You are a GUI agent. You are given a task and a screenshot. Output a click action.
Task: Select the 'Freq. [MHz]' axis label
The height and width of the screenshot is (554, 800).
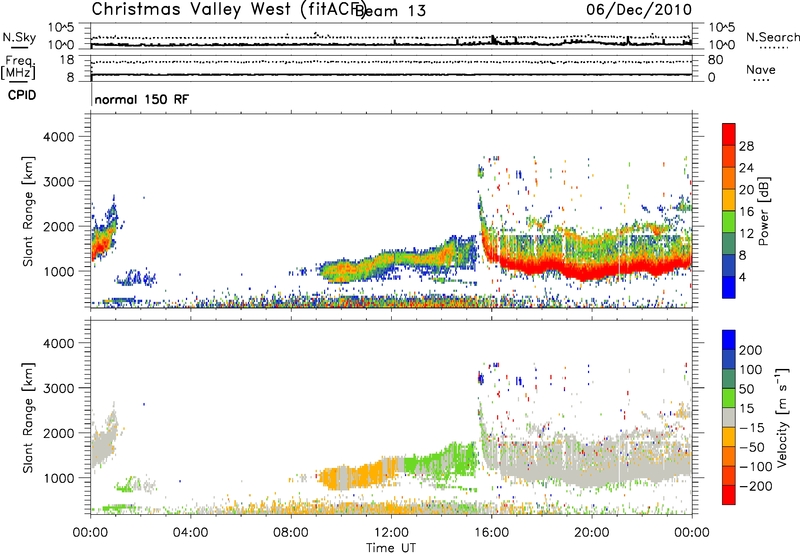pyautogui.click(x=20, y=67)
